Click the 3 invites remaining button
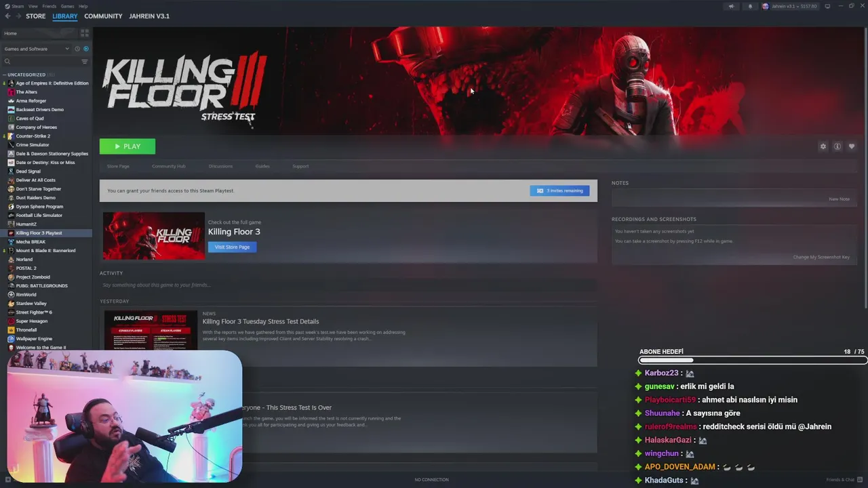Image resolution: width=868 pixels, height=488 pixels. 559,190
